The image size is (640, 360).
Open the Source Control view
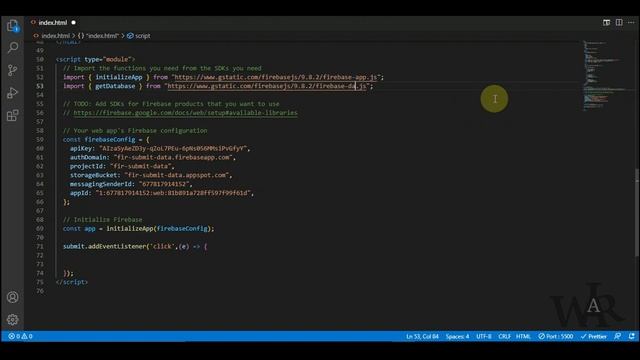13,70
